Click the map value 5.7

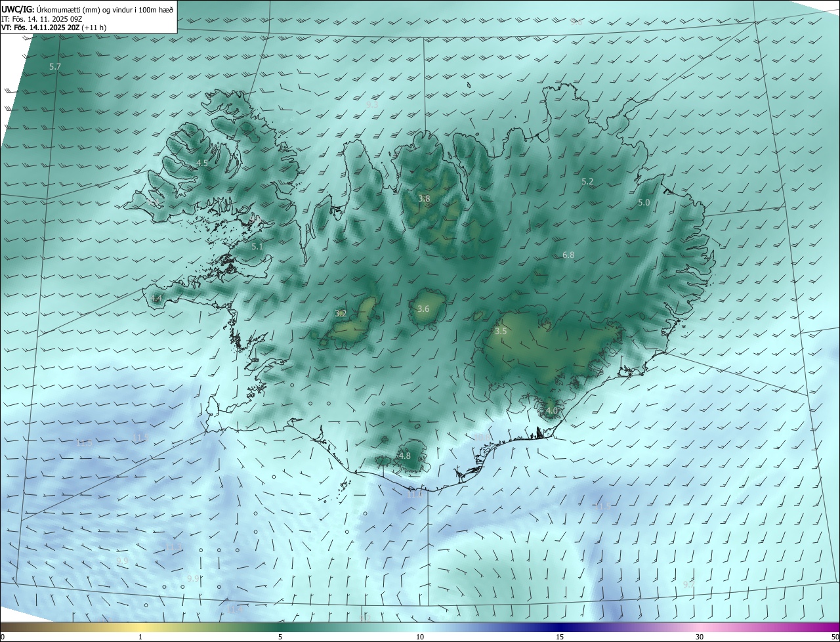coord(55,67)
